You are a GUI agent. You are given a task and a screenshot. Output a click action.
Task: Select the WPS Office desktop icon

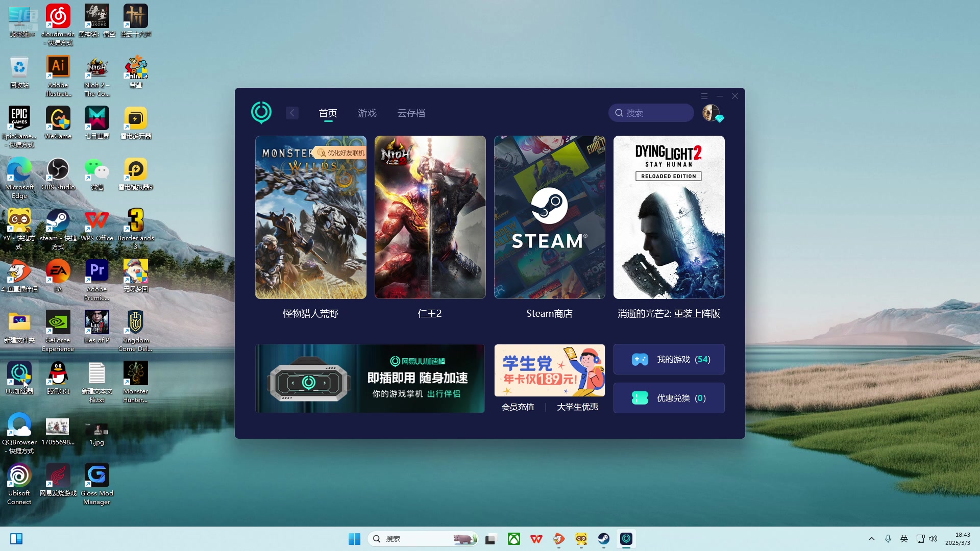[x=97, y=224]
